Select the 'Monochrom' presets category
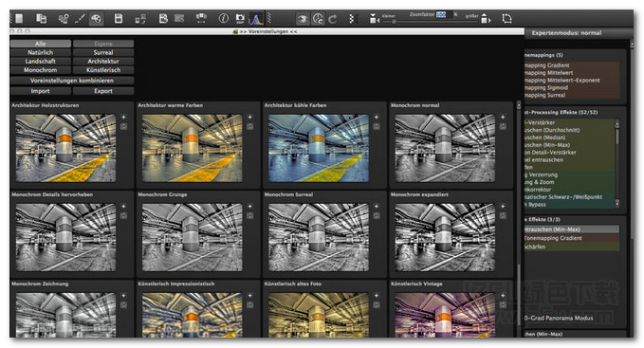The width and height of the screenshot is (644, 348). pos(40,70)
